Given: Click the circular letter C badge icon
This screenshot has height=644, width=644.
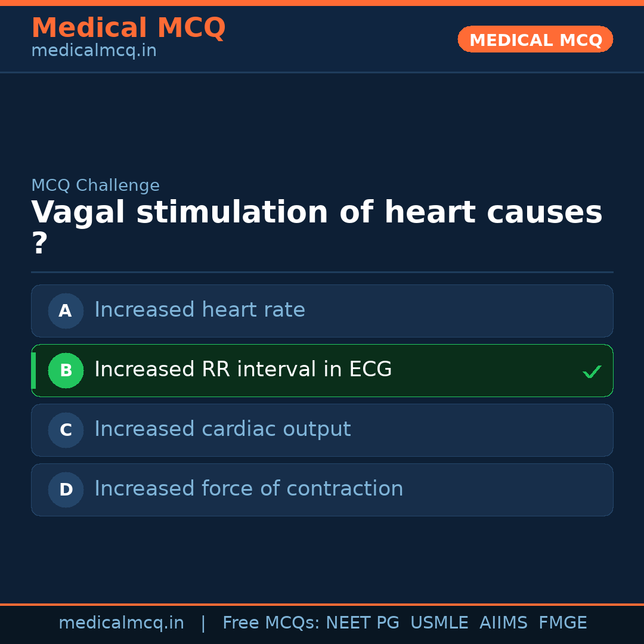Looking at the screenshot, I should [66, 430].
